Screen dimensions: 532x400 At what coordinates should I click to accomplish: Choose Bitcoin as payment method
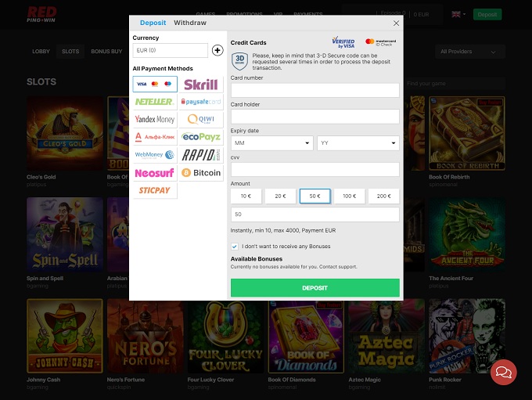coord(200,172)
